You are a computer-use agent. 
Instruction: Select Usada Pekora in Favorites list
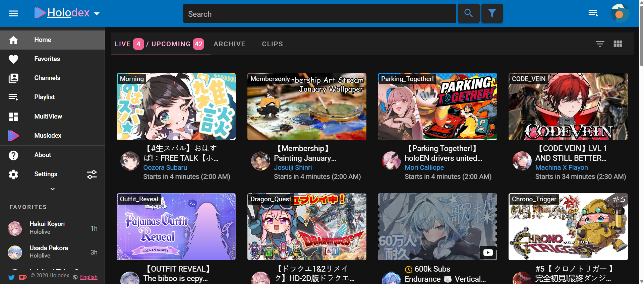tap(53, 252)
